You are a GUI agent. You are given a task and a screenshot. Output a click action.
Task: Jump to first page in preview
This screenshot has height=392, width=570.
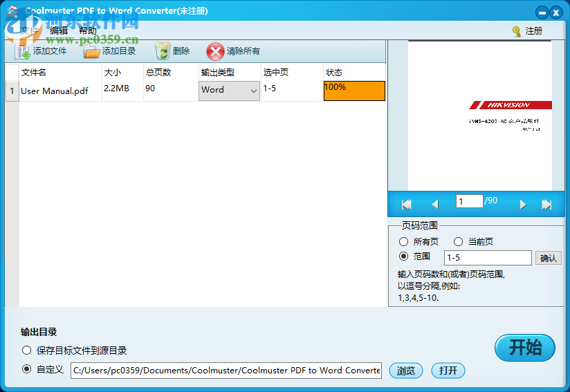coord(407,205)
